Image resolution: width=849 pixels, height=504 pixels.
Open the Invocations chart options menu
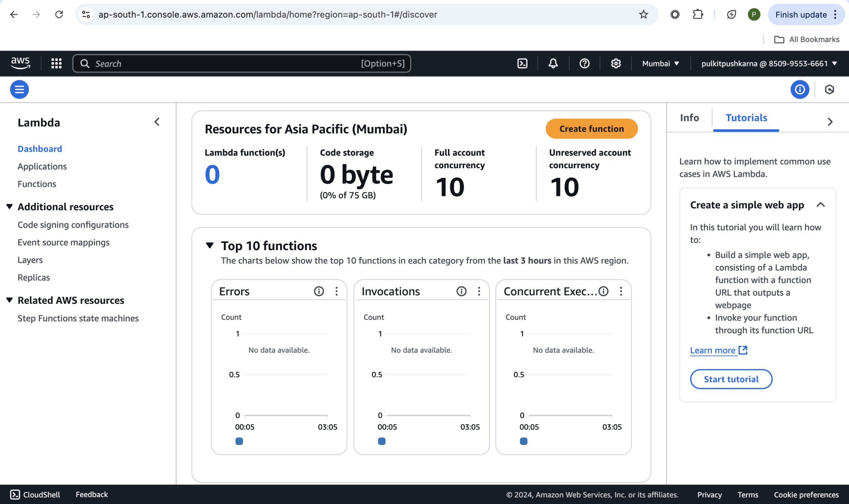tap(479, 291)
